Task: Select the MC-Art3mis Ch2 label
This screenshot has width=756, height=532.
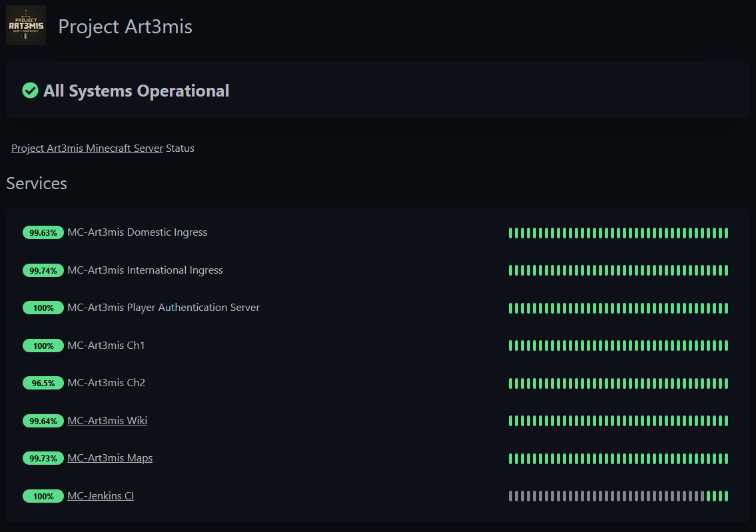Action: coord(106,383)
